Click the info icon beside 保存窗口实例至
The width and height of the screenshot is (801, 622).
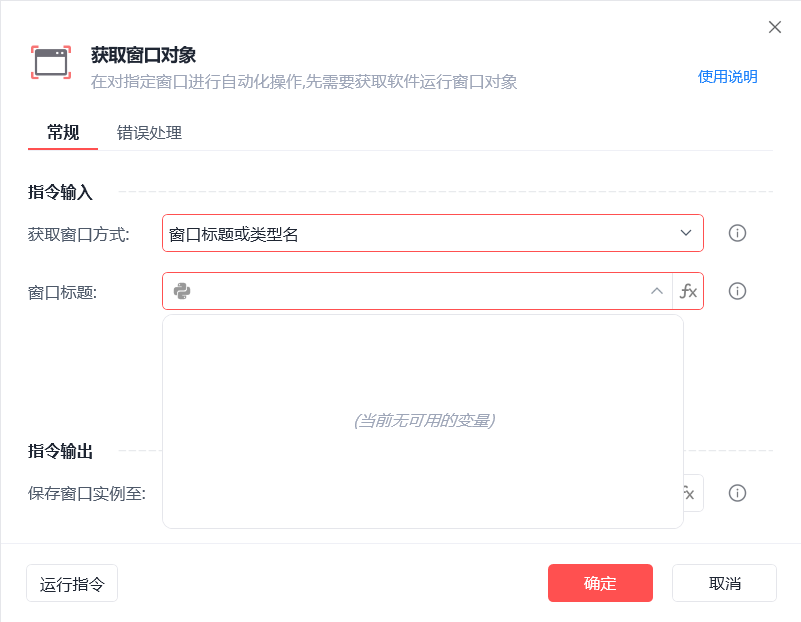click(738, 493)
